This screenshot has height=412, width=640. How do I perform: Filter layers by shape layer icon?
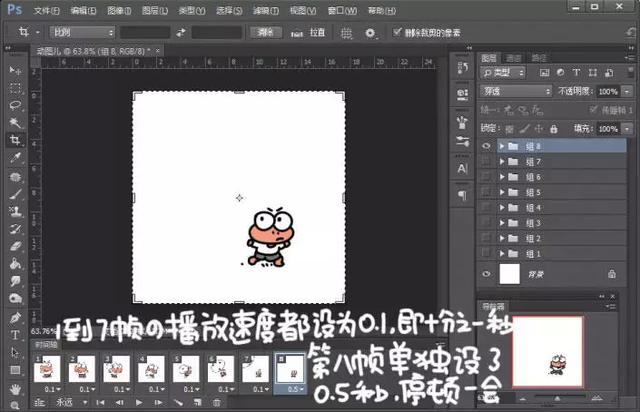click(592, 73)
